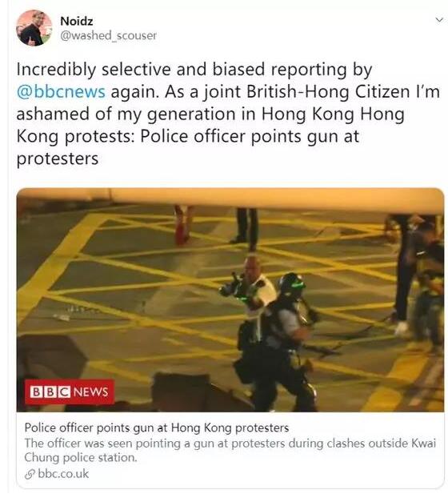Screen dimensions: 448x494
Task: Click the word 'protesters' ending the tweet
Action: [x=58, y=159]
